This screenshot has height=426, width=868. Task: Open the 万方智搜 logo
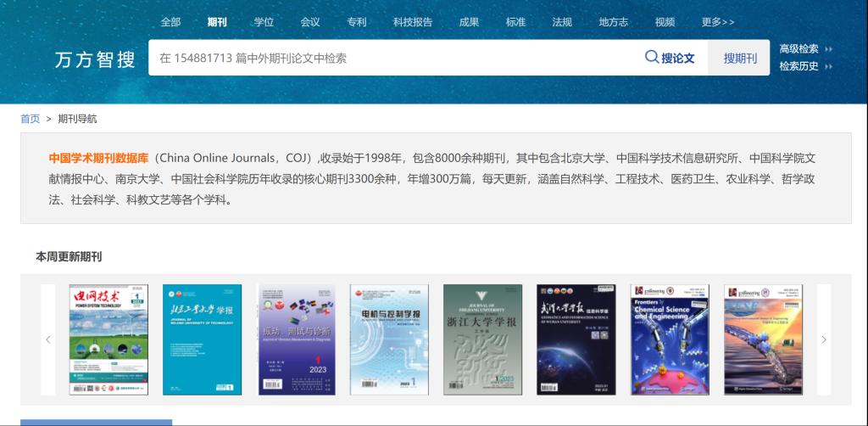coord(95,59)
